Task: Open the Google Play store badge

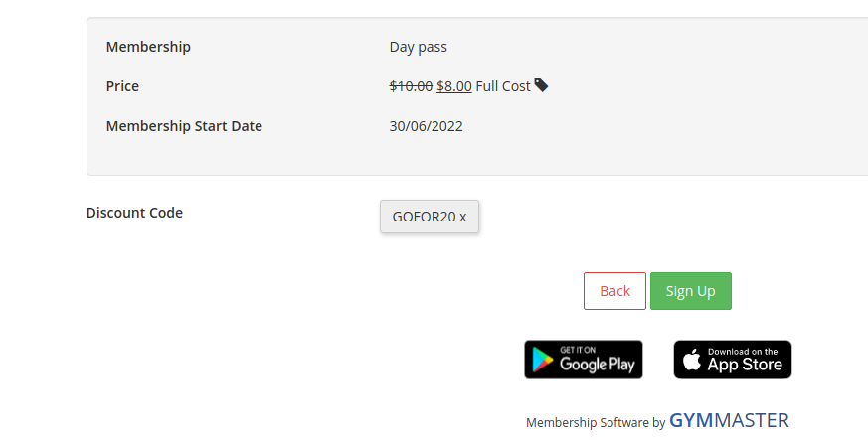Action: coord(584,360)
